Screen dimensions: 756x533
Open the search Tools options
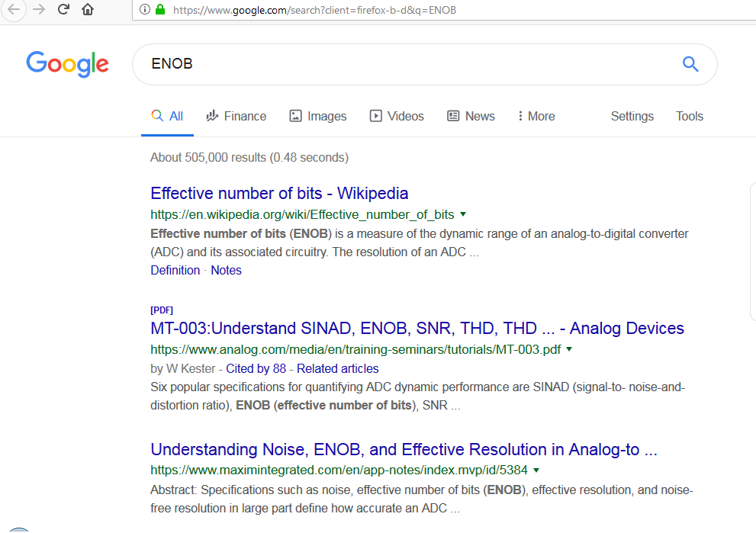[x=690, y=116]
